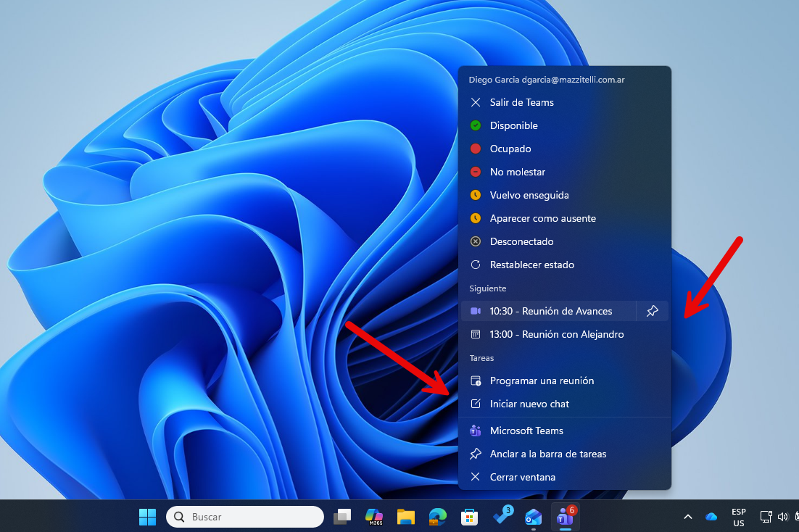This screenshot has width=799, height=532.
Task: Expand the hidden system tray icons chevron
Action: (x=687, y=517)
